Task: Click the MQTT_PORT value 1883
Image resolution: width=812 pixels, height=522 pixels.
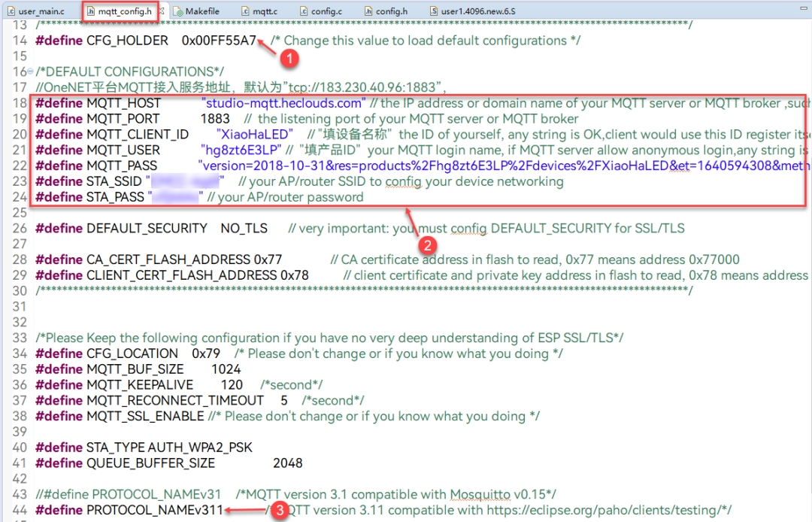Action: point(215,119)
